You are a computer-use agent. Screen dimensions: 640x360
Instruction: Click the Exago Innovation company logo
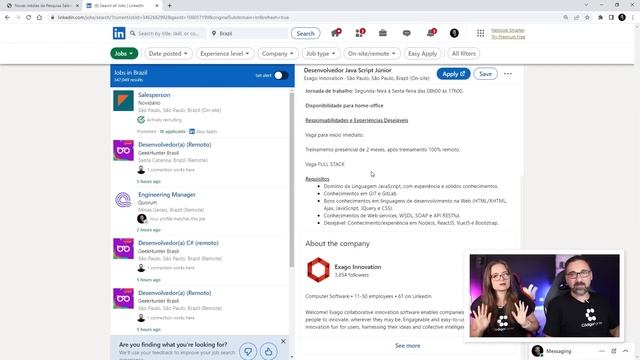[x=318, y=270]
